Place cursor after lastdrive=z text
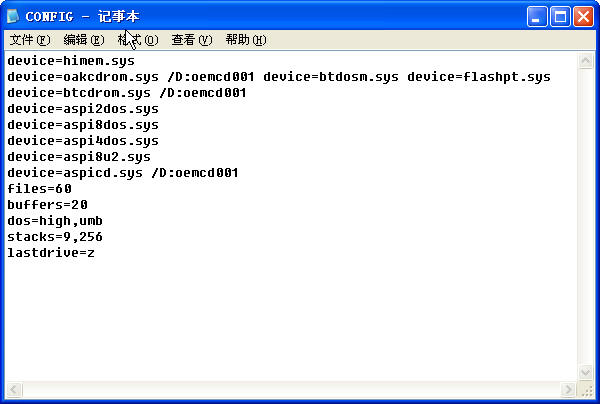The height and width of the screenshot is (404, 600). 95,253
